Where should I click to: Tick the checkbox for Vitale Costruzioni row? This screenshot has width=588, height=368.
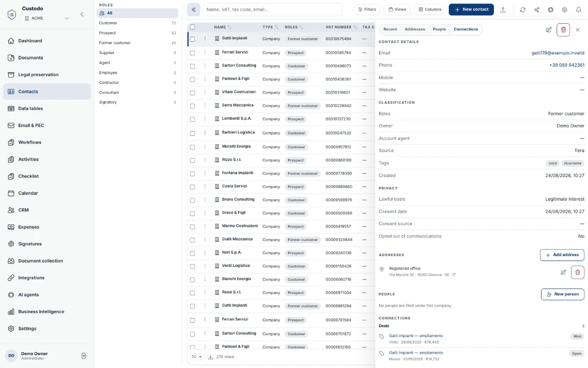193,92
